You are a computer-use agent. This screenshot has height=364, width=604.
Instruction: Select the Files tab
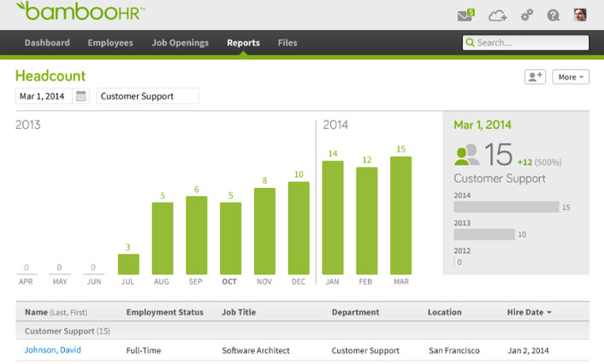(x=287, y=43)
